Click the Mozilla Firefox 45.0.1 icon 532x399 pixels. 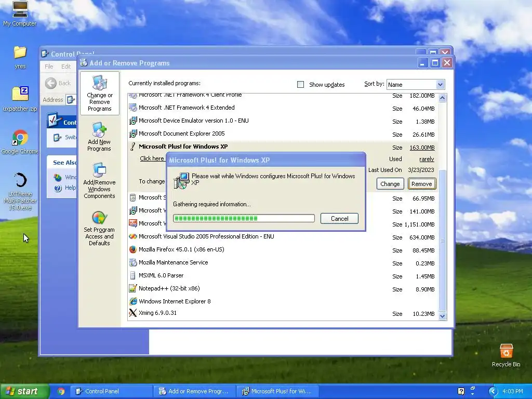tap(133, 250)
